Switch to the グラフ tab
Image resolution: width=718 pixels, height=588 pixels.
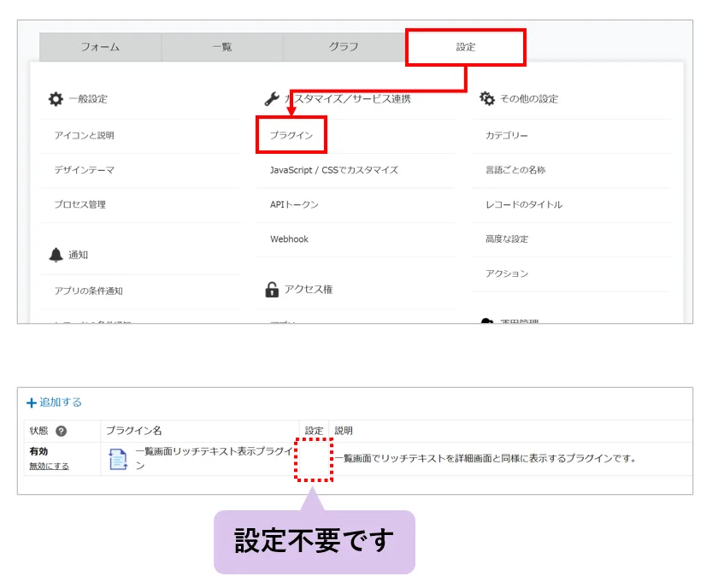tap(344, 47)
